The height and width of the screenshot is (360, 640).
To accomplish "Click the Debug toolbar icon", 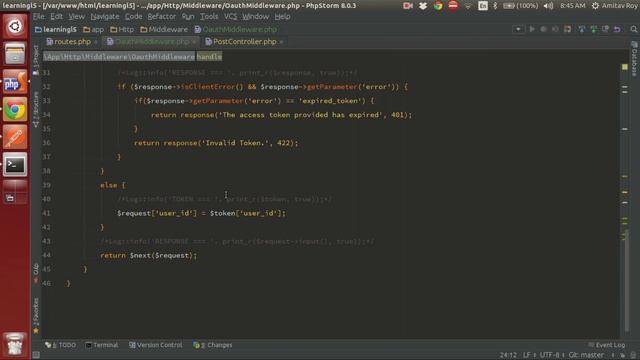I will click(x=544, y=29).
